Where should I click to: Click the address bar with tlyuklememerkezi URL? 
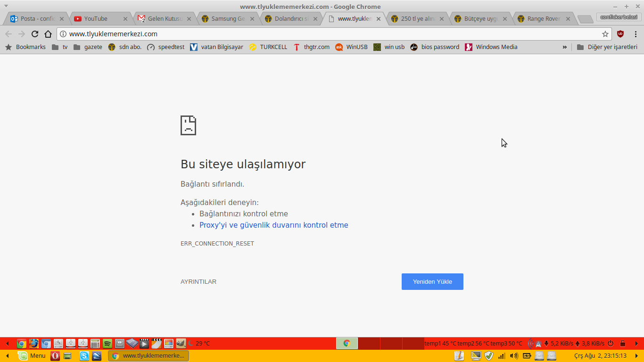click(330, 34)
